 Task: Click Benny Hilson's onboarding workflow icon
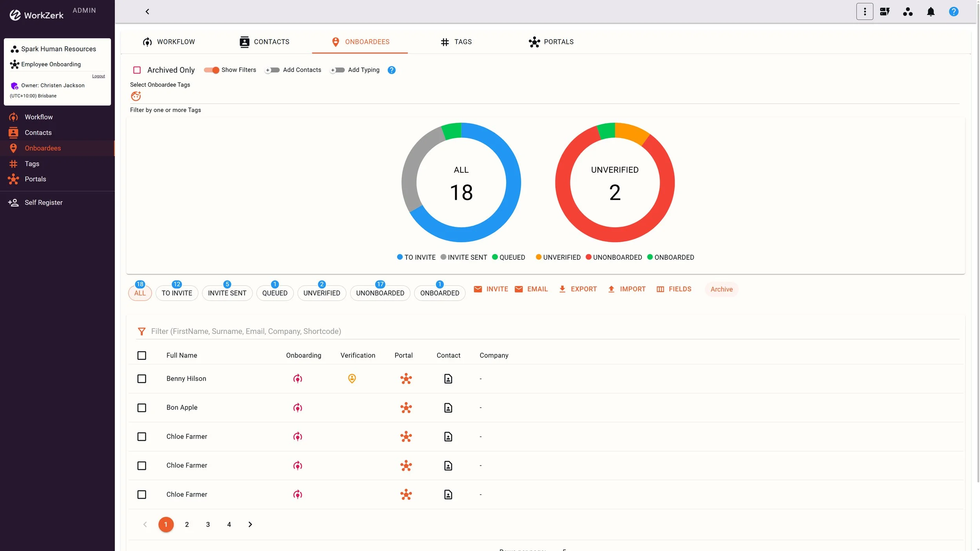pyautogui.click(x=298, y=379)
